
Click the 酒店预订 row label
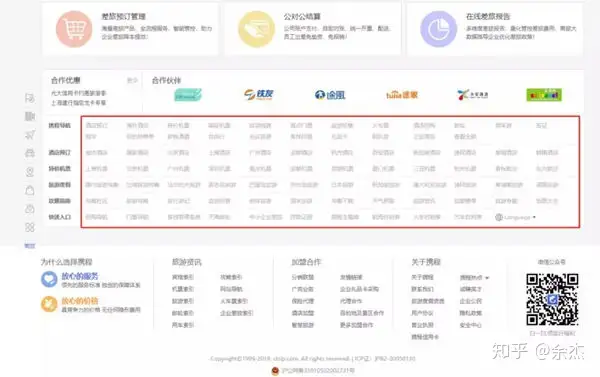tap(60, 152)
